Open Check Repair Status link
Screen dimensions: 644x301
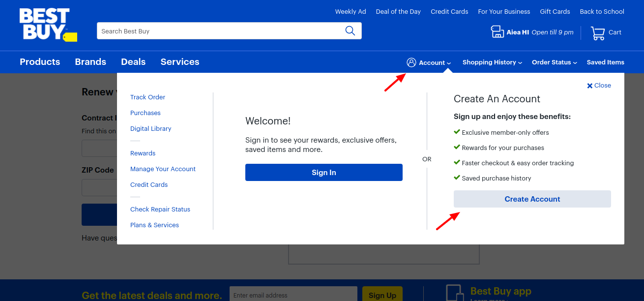160,210
